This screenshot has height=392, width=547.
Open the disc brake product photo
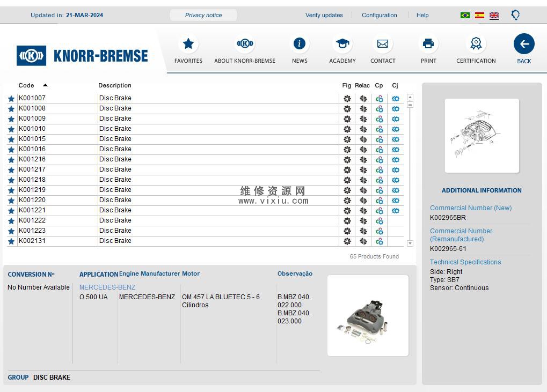(x=368, y=316)
